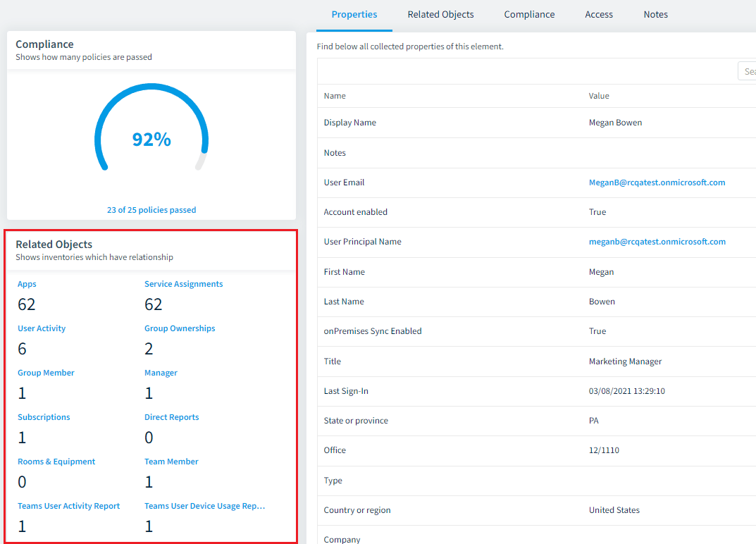Click the properties search input field
Viewport: 756px width, 544px height.
click(x=747, y=71)
